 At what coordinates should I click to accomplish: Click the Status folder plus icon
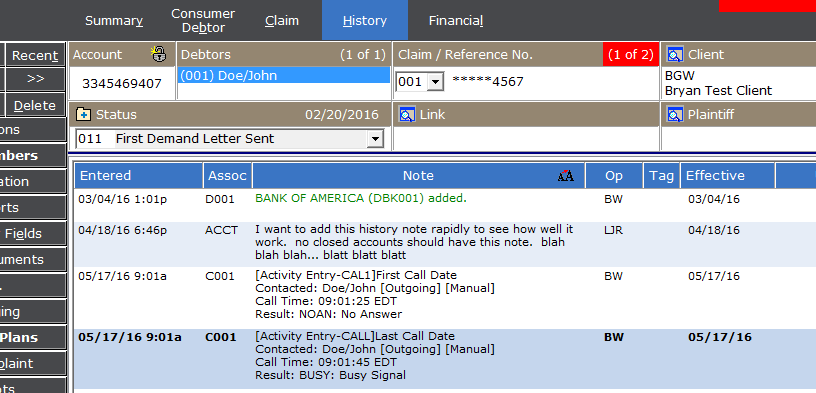click(x=83, y=114)
